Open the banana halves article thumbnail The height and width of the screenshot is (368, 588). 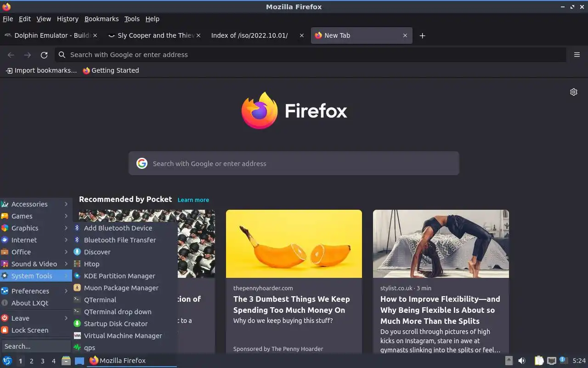pos(294,244)
